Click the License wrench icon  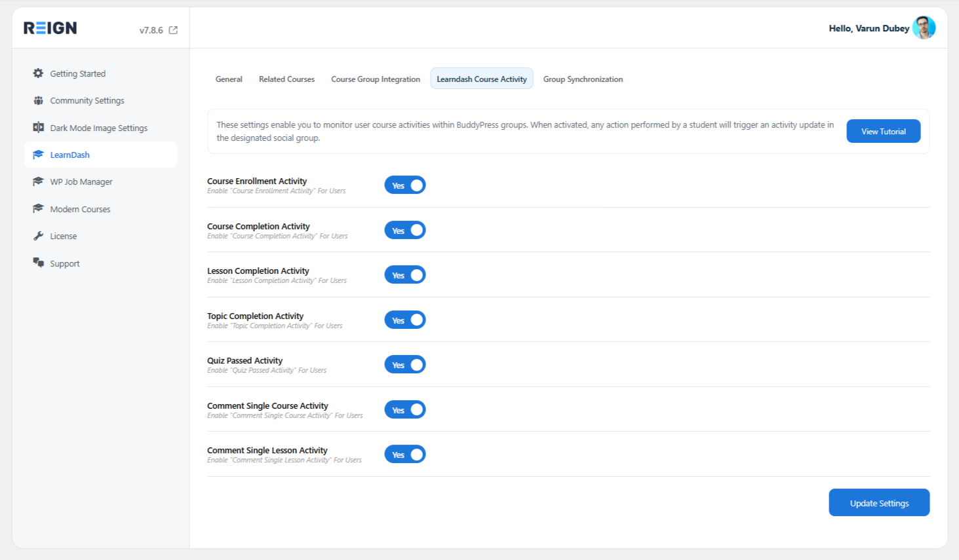[38, 236]
